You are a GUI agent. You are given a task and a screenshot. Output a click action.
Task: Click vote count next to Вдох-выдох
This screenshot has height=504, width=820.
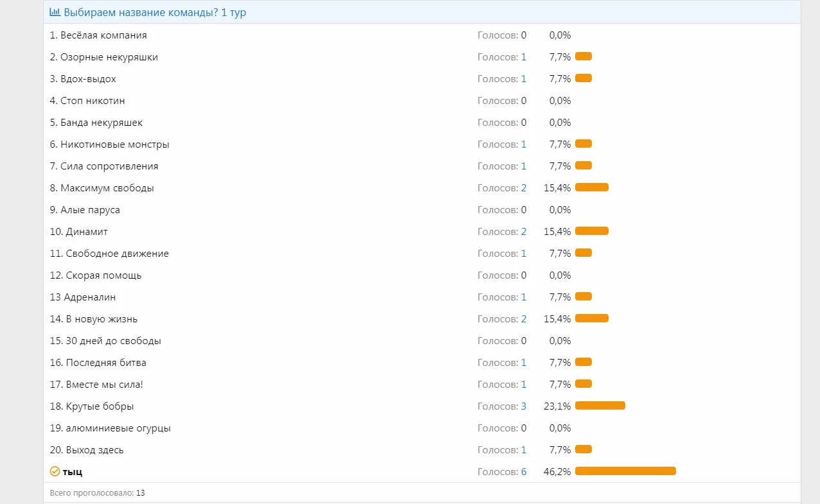[524, 79]
